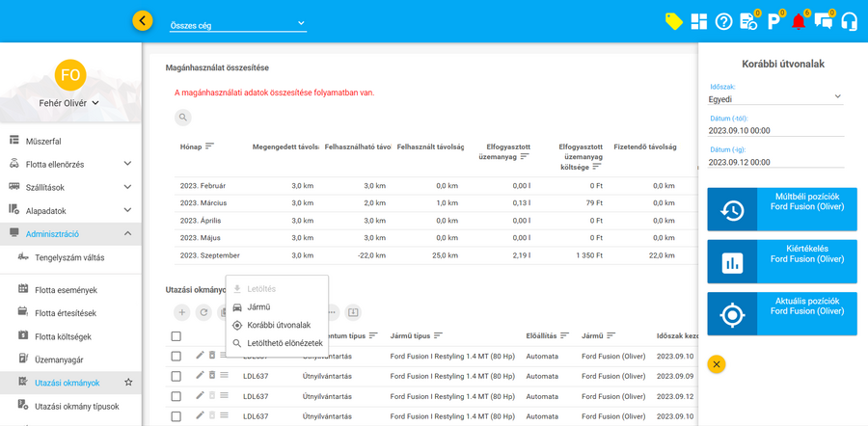The height and width of the screenshot is (426, 868).
Task: Click Múltbéli pozíciók Ford Fusion button
Action: 781,209
